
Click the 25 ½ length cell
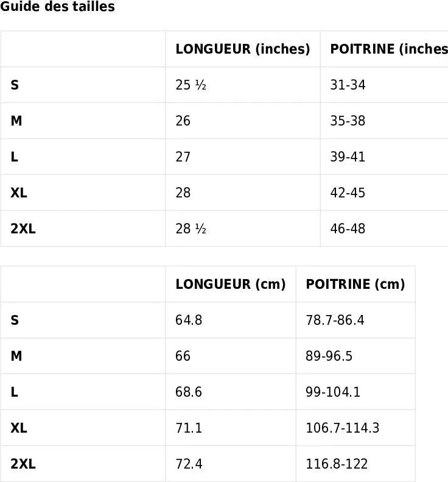243,85
